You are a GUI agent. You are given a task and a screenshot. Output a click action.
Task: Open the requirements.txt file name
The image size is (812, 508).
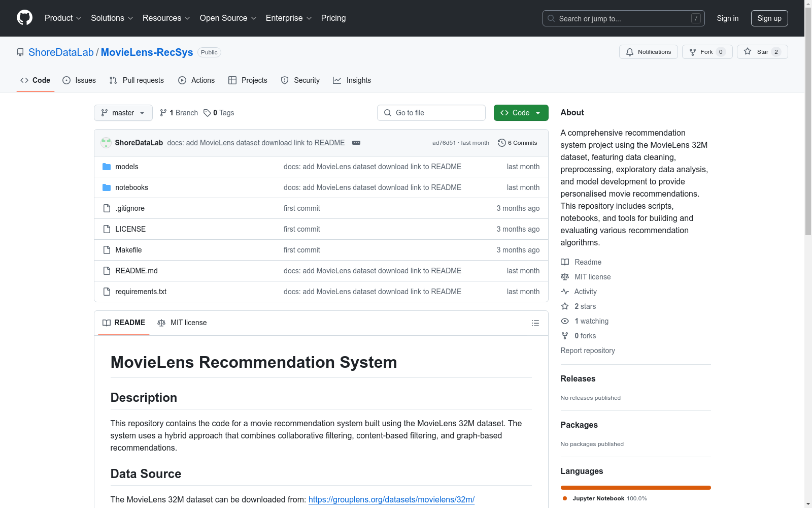(x=141, y=292)
